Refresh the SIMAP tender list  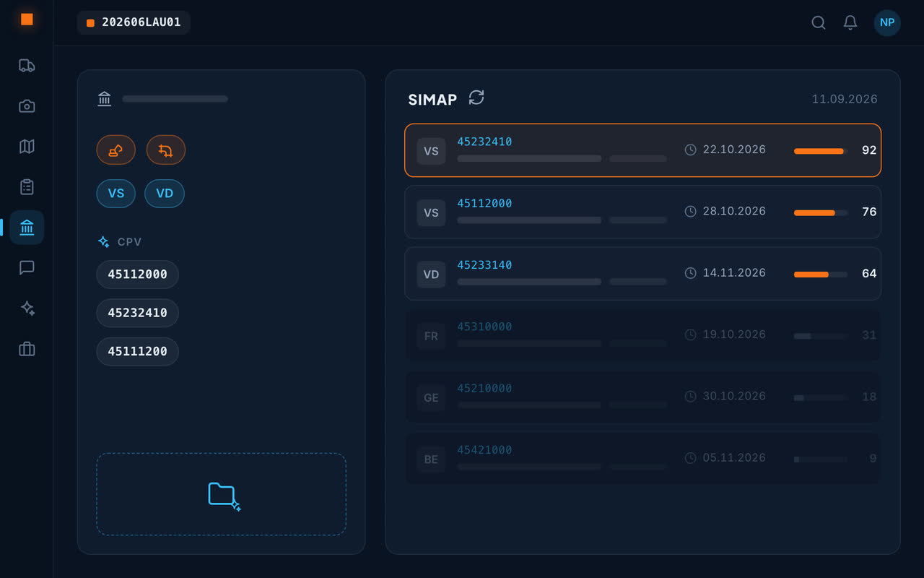(x=476, y=98)
